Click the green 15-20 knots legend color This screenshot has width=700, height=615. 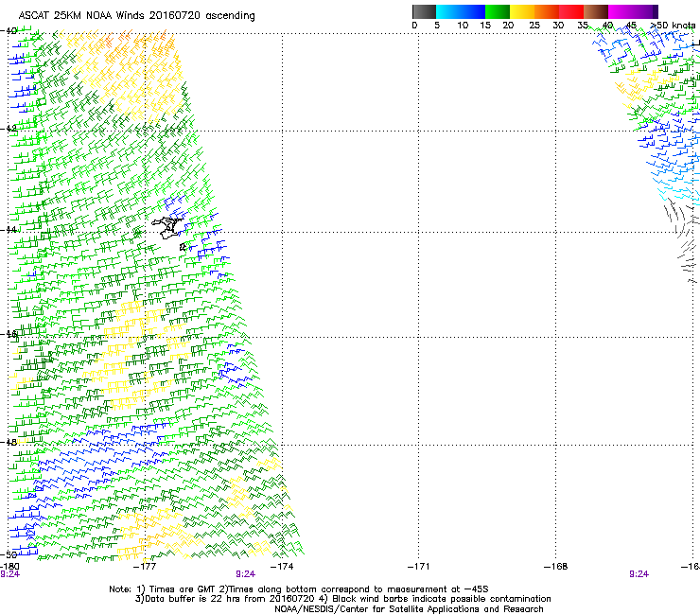(x=498, y=11)
